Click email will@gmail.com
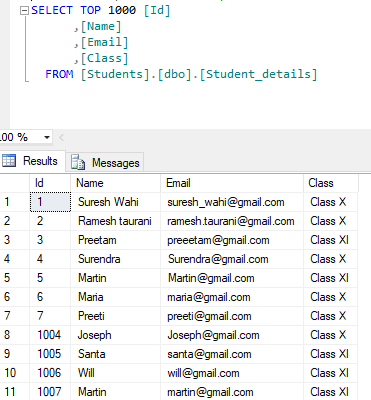Viewport: 371px width, 400px height. 232,373
